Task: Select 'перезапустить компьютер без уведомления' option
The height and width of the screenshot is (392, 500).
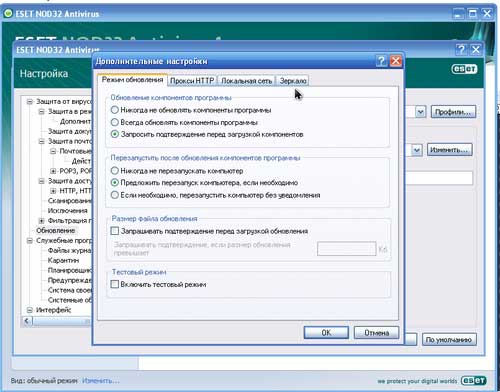Action: pos(115,195)
